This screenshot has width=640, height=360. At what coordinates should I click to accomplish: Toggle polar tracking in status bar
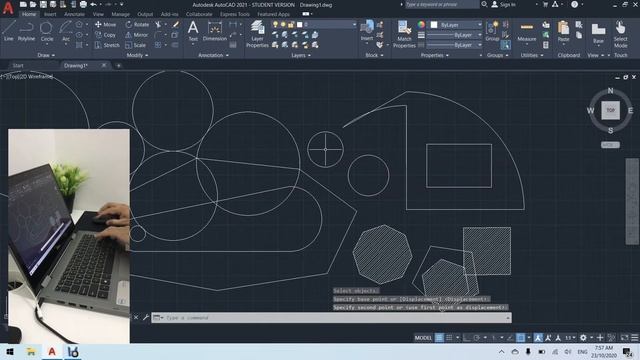[x=477, y=338]
